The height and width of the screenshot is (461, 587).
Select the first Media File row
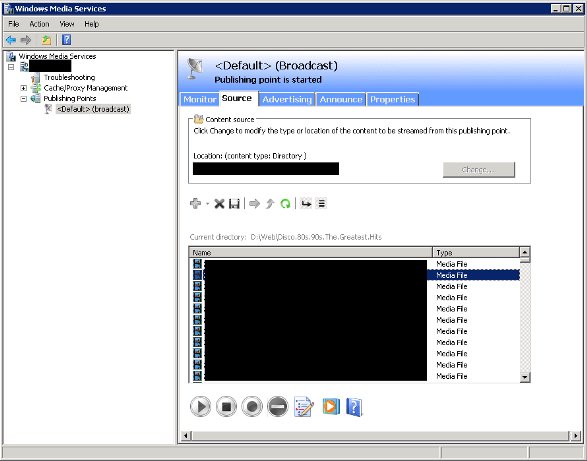pyautogui.click(x=355, y=264)
